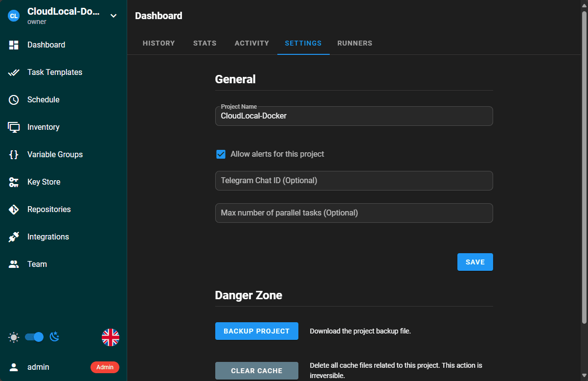Click the Task Templates double-check icon

14,72
